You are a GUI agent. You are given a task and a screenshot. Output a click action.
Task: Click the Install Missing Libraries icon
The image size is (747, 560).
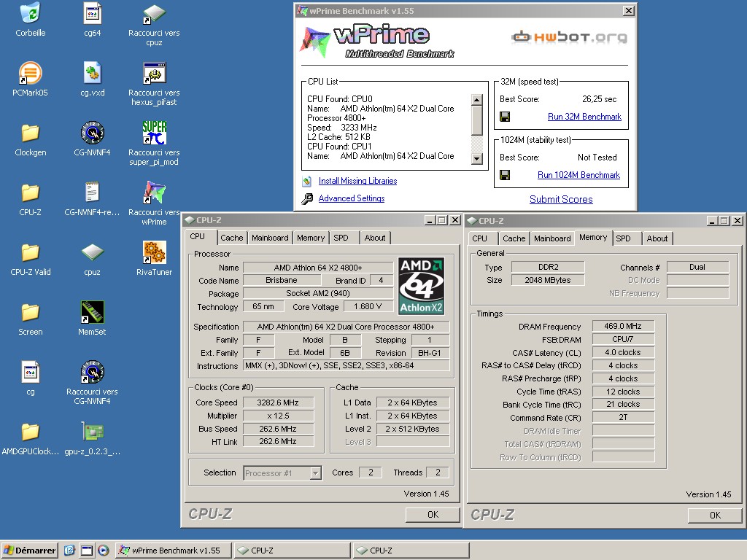click(x=307, y=181)
